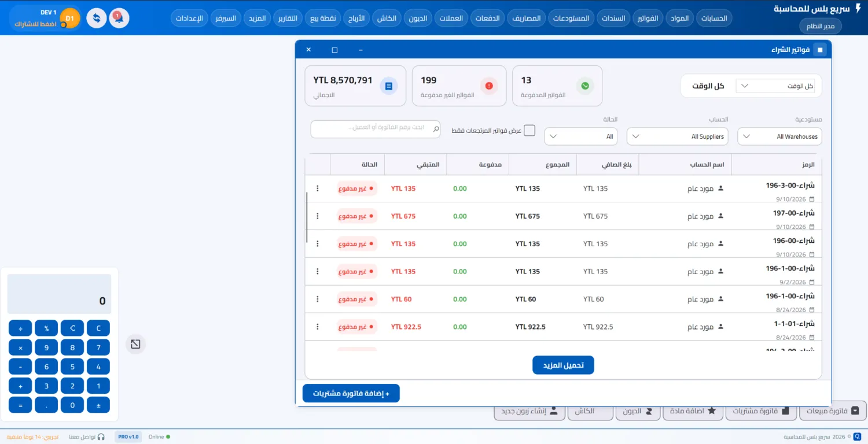Viewport: 868px width, 444px height.
Task: Open the المواد menu
Action: [x=679, y=18]
